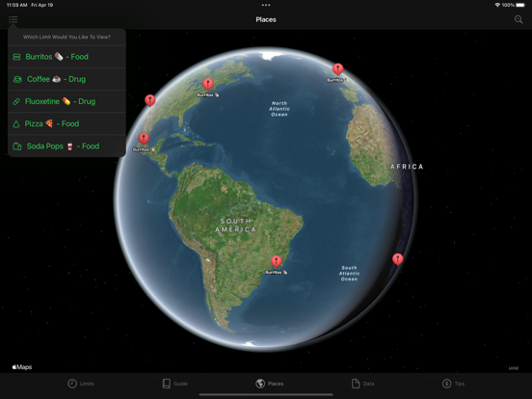This screenshot has height=399, width=532.
Task: Click the South Atlantic Ocean label
Action: 349,274
